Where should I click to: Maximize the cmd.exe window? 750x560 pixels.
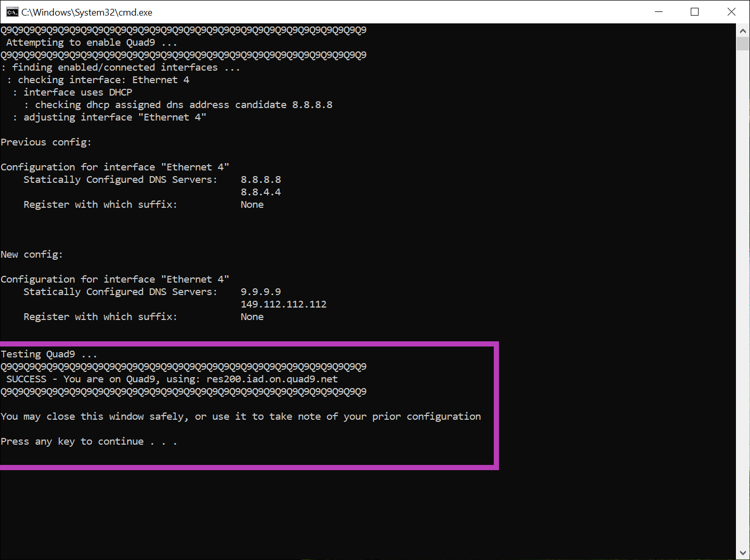[x=694, y=12]
